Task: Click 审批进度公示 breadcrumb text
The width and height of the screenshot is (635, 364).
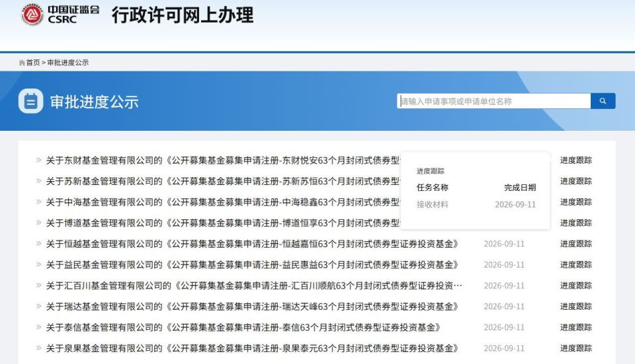Action: coord(68,63)
